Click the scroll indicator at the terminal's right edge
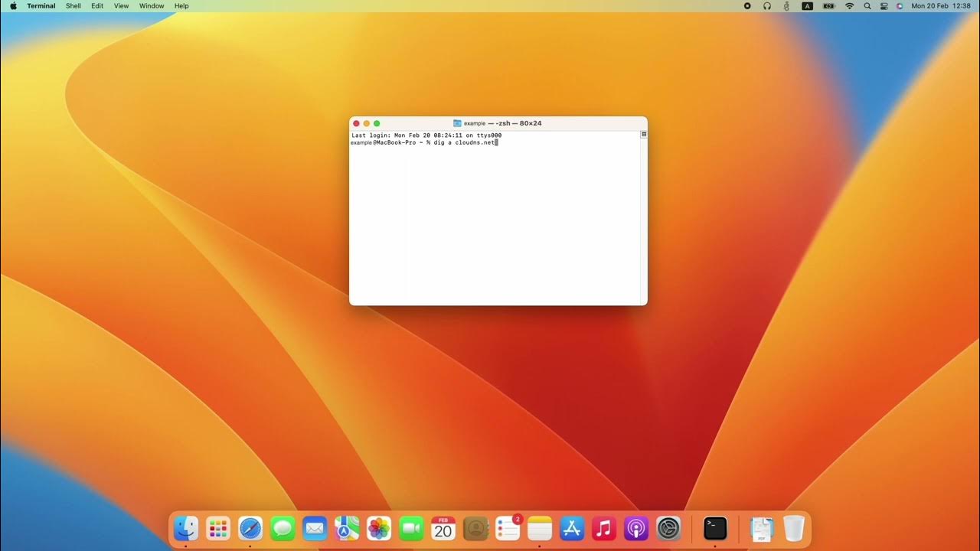Viewport: 980px width, 551px height. (644, 135)
